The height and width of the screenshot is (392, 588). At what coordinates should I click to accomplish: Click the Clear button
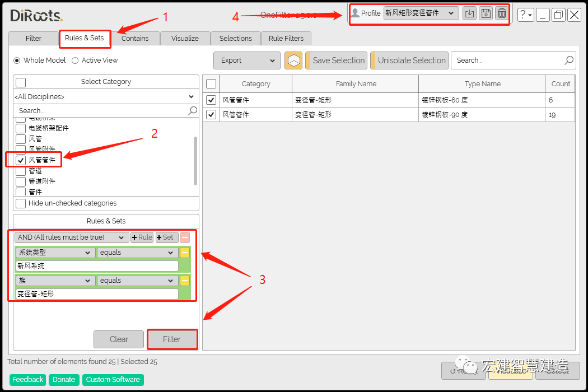point(119,339)
